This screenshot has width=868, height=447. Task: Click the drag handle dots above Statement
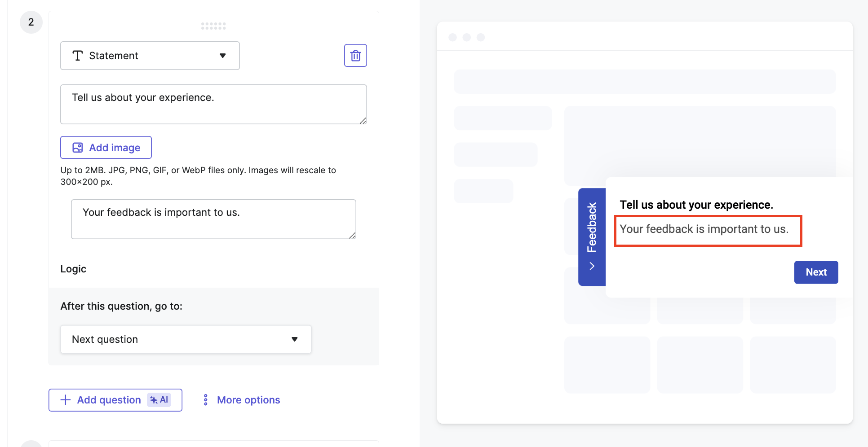click(213, 26)
